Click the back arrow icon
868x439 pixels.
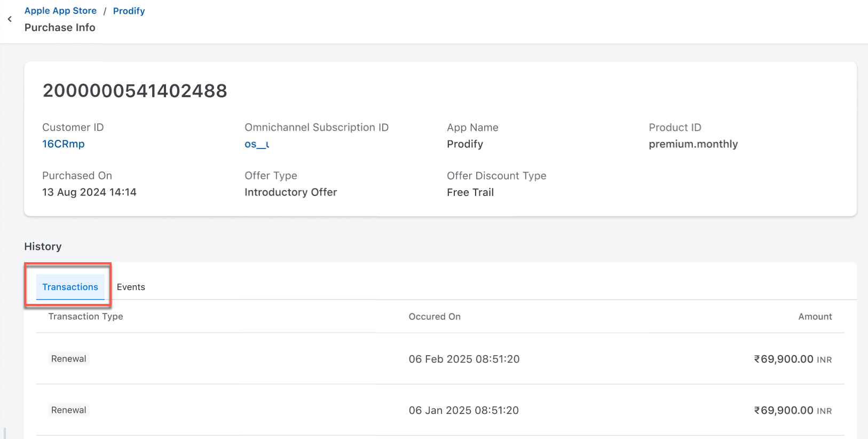tap(10, 19)
